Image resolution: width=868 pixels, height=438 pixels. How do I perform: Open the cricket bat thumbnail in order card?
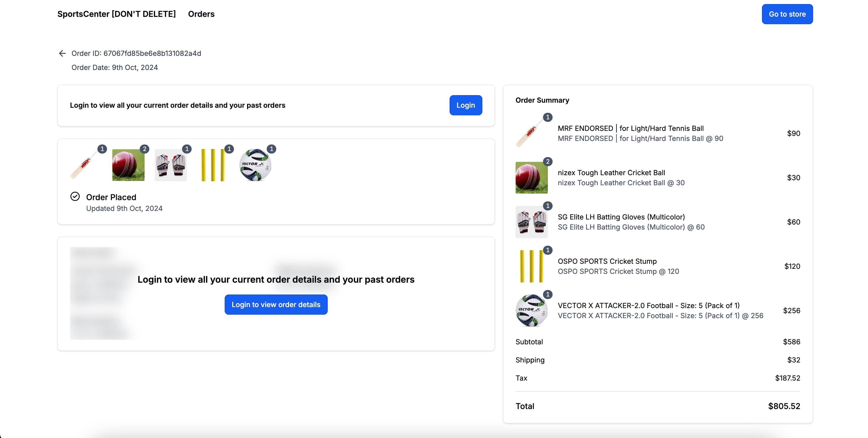[86, 165]
